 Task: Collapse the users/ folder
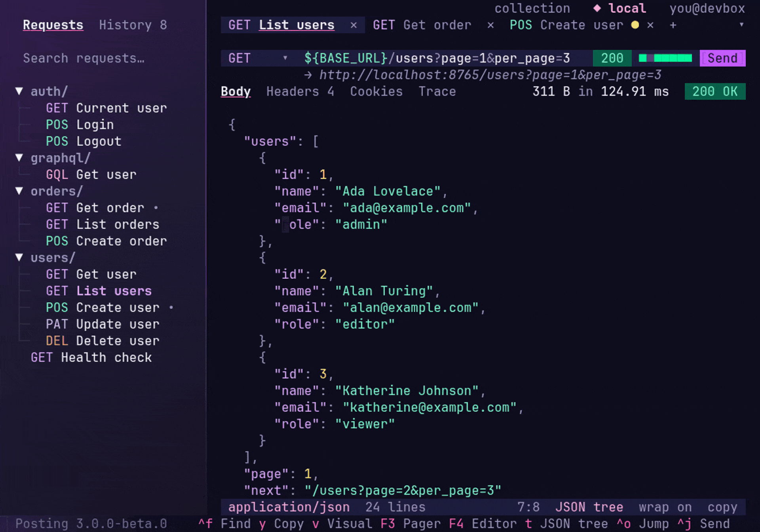[19, 258]
